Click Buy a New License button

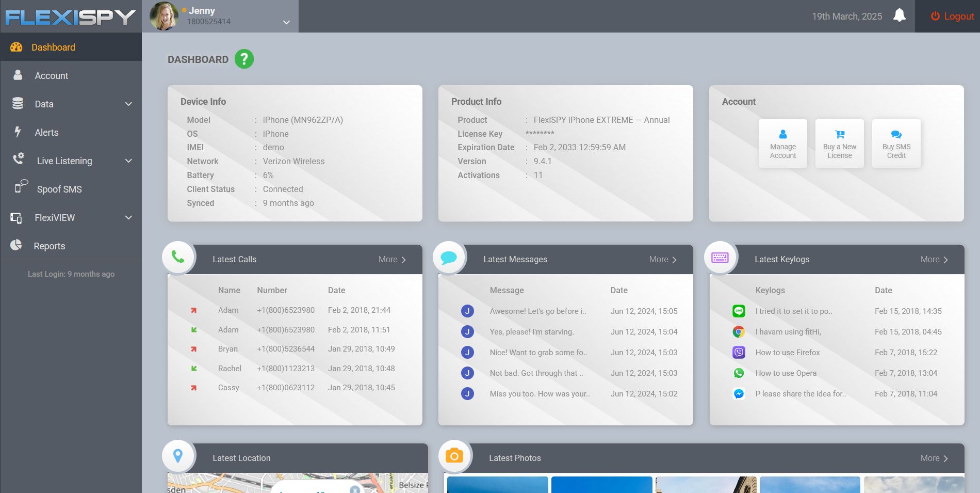click(840, 144)
